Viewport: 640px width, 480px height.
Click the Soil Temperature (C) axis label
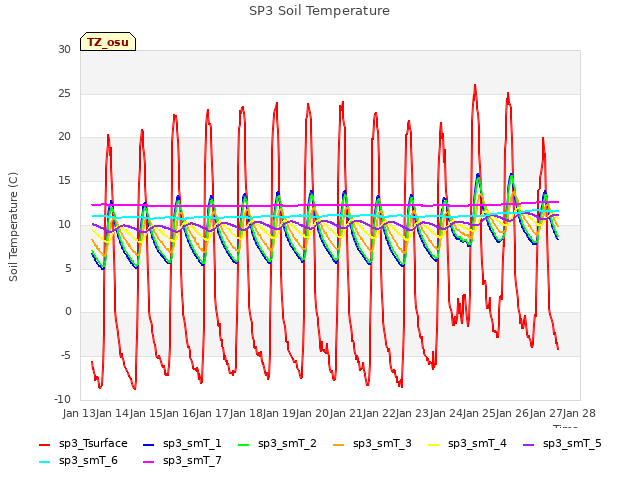click(13, 227)
